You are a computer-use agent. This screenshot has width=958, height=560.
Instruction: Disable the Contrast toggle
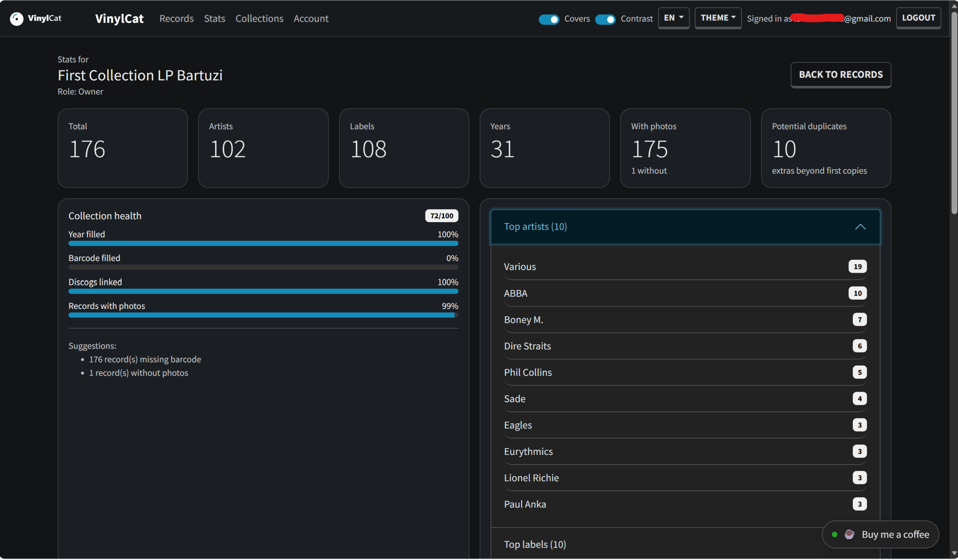click(x=605, y=19)
